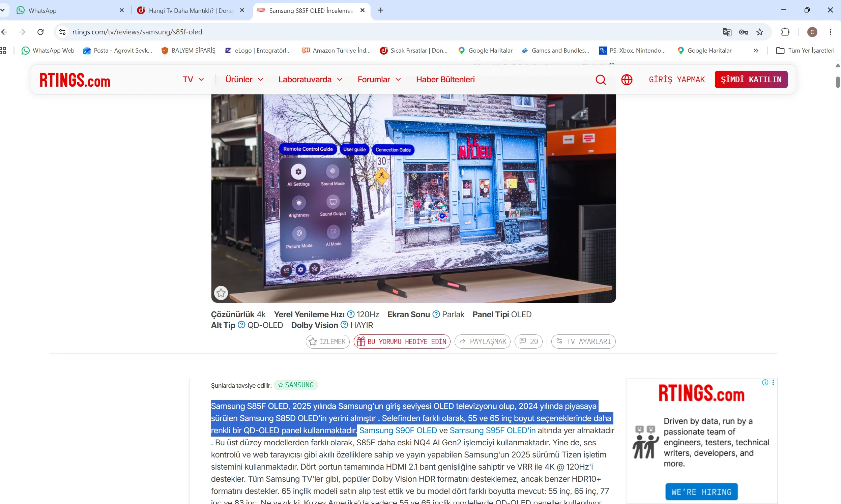Open Sıcak Fırsatlar bookmark
The image size is (841, 504).
(x=414, y=51)
